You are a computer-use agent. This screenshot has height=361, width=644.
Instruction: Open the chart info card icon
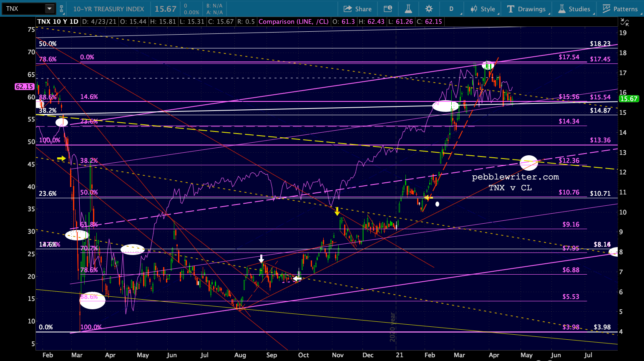387,9
